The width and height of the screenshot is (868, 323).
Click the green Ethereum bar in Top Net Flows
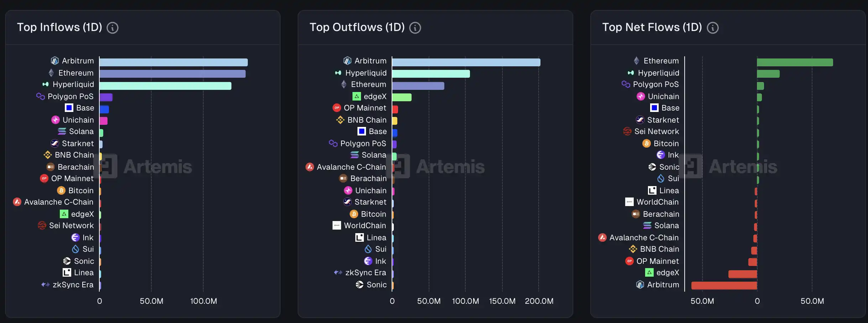click(x=795, y=62)
